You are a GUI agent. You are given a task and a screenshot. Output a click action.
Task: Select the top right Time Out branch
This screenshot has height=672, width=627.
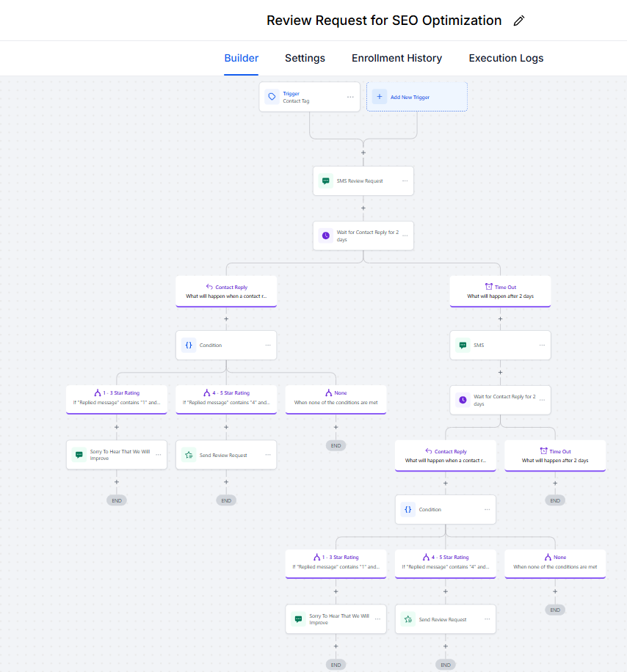500,291
